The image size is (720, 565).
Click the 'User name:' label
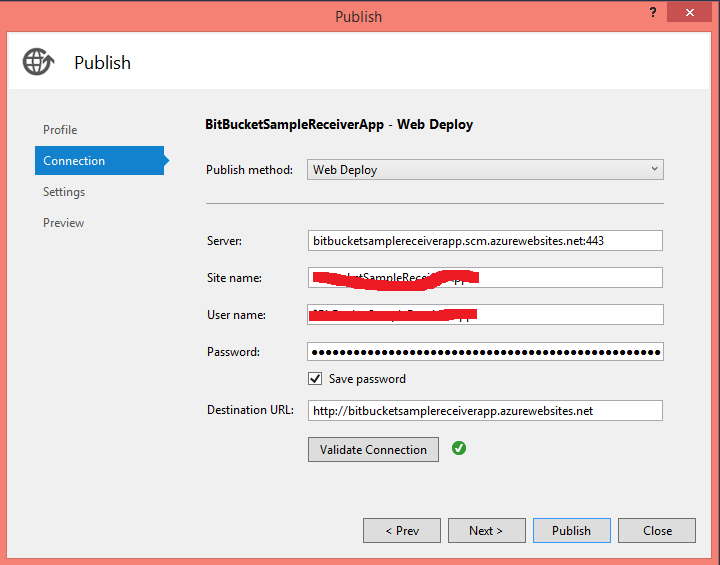236,315
